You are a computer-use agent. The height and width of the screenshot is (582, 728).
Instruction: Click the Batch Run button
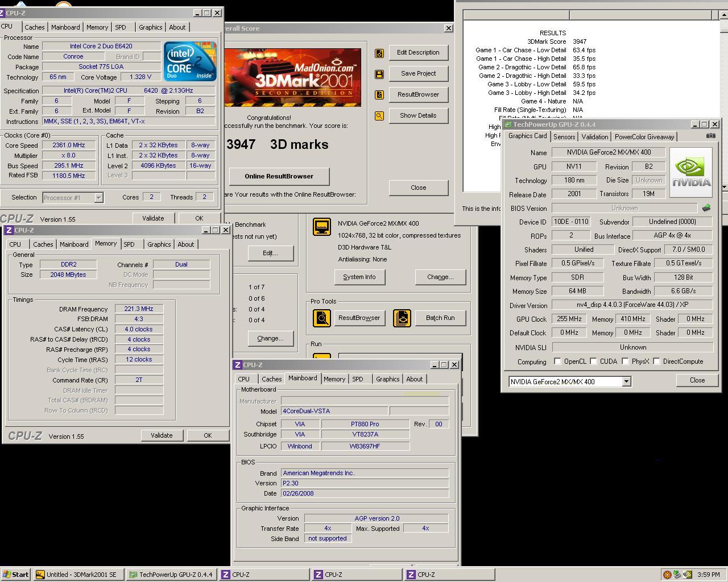(x=440, y=318)
